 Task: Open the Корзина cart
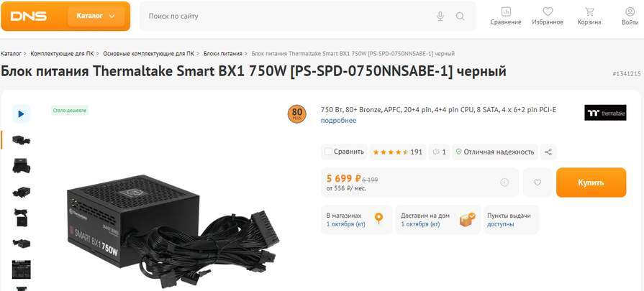[x=589, y=15]
